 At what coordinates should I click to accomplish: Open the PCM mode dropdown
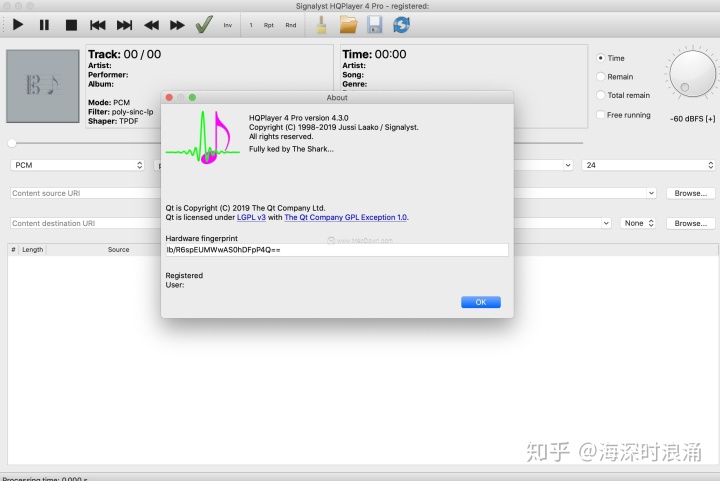point(77,165)
